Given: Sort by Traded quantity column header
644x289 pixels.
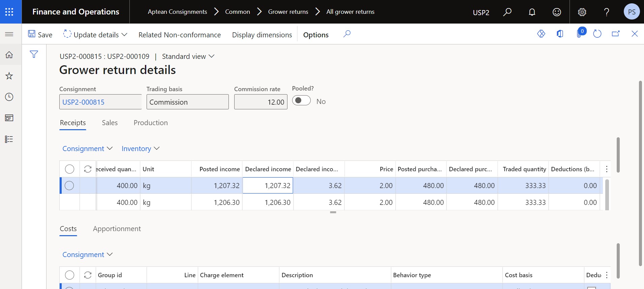Looking at the screenshot, I should 523,169.
